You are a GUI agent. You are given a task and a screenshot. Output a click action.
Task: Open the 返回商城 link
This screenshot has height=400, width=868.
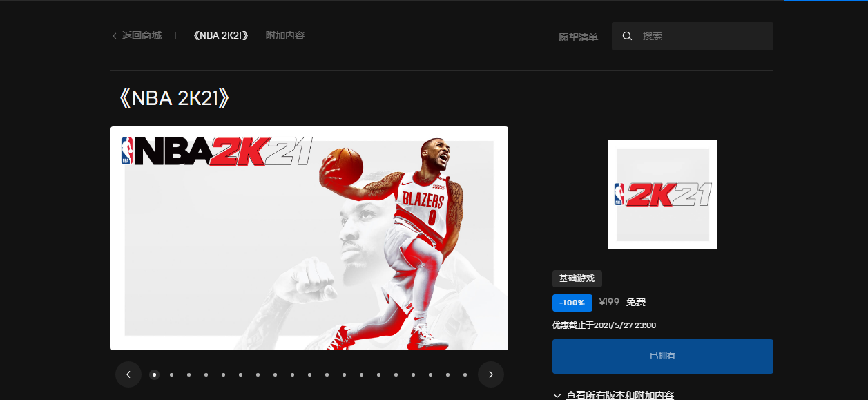pos(142,35)
